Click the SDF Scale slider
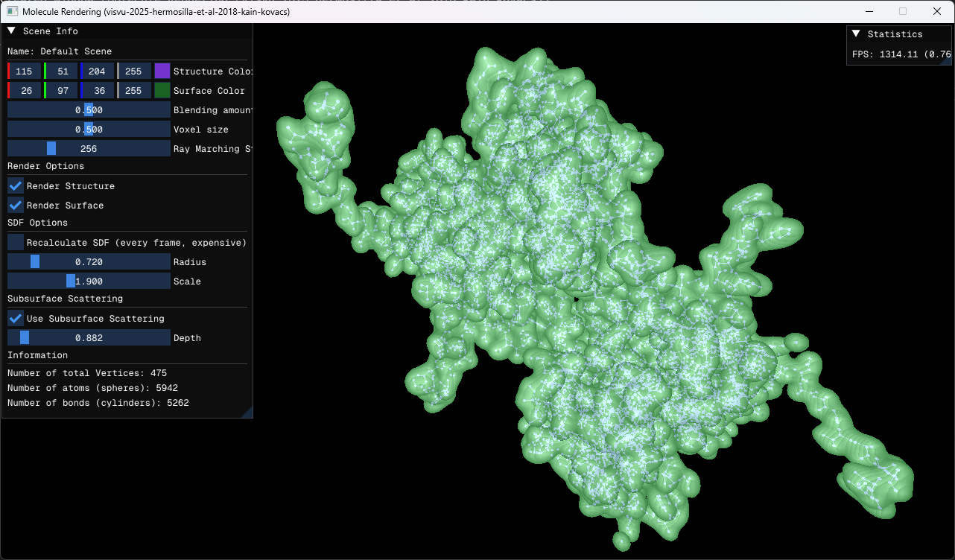This screenshot has height=560, width=955. (89, 281)
